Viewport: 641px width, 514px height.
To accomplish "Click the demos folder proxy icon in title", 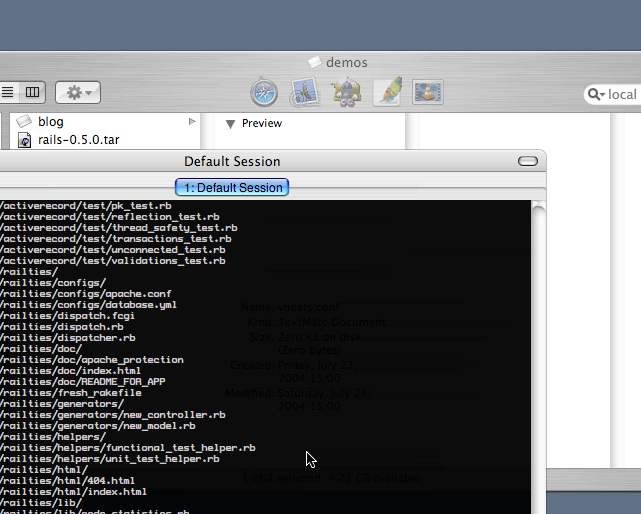I will (x=314, y=62).
